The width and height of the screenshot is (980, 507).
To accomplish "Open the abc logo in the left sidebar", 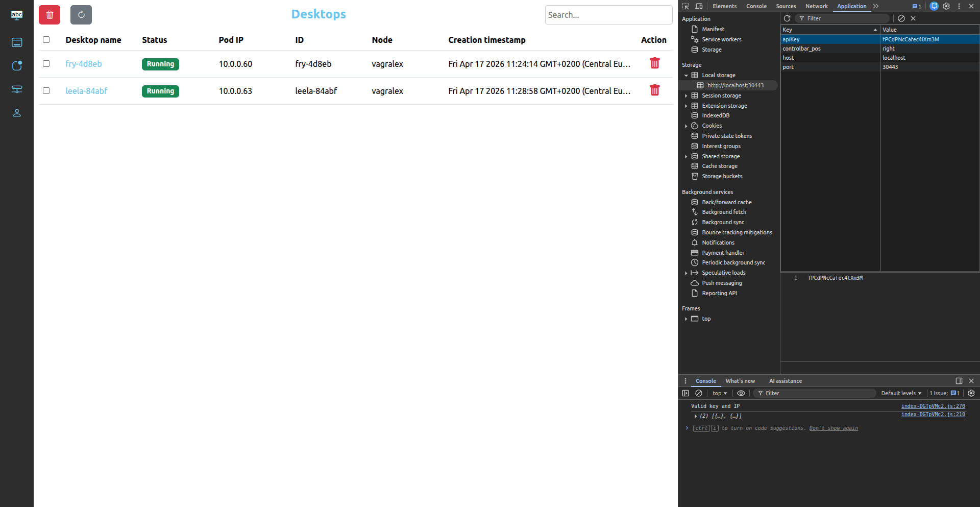I will coord(17,15).
